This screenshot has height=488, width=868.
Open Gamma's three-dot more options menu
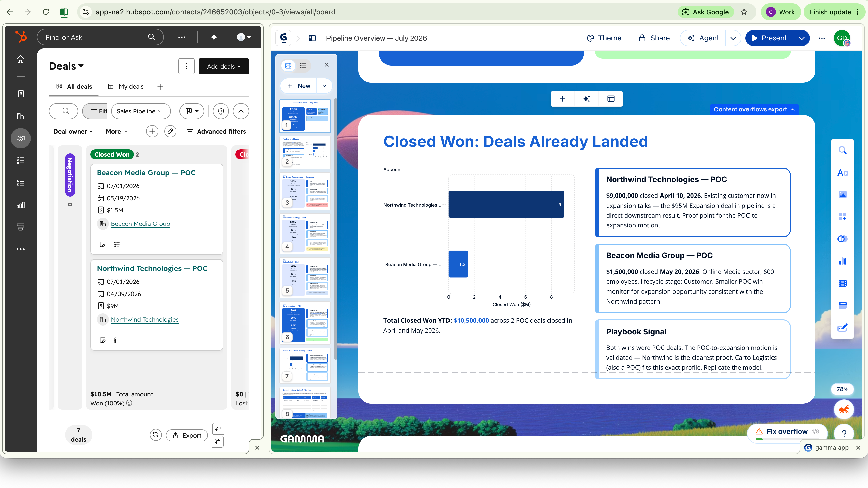pyautogui.click(x=822, y=38)
